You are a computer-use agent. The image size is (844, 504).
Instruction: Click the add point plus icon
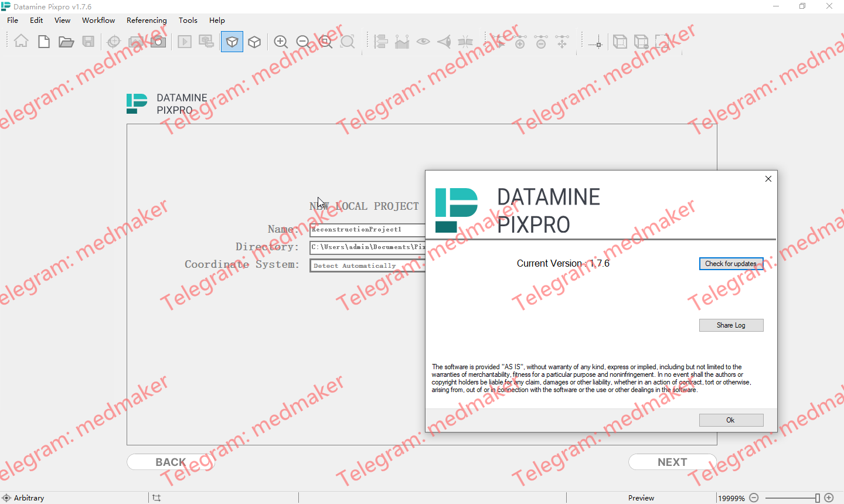pos(519,42)
